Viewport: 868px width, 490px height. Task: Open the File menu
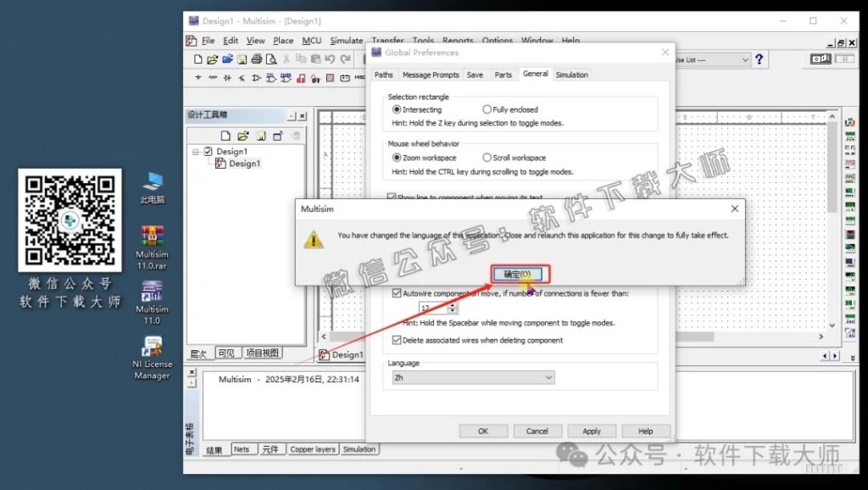pyautogui.click(x=208, y=41)
